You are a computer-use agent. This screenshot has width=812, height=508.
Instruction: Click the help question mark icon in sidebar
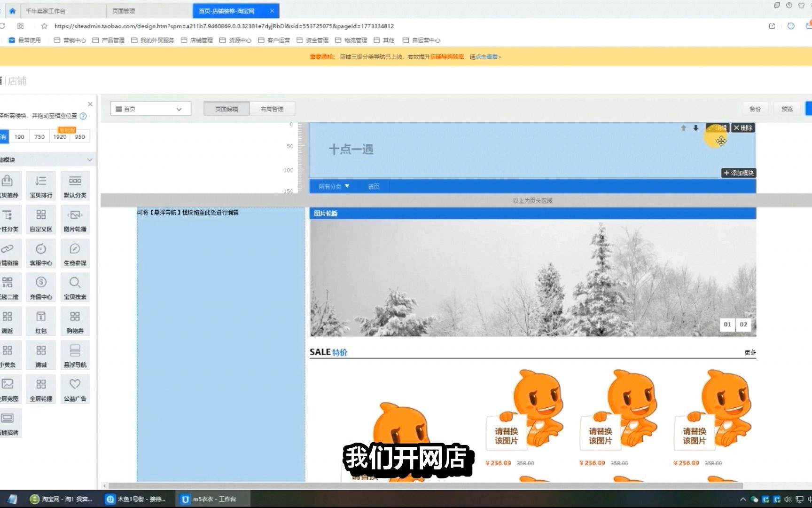[83, 116]
